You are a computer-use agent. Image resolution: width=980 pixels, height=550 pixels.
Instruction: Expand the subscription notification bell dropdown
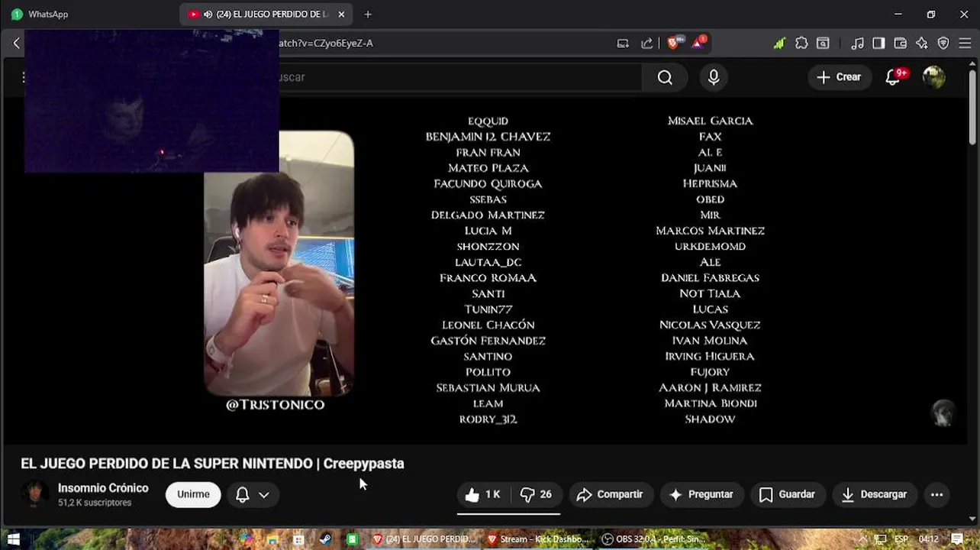point(253,495)
